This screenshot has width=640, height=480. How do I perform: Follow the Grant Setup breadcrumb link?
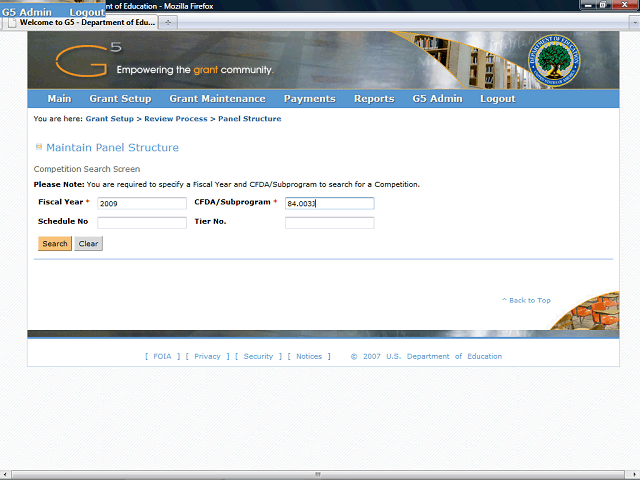coord(110,119)
